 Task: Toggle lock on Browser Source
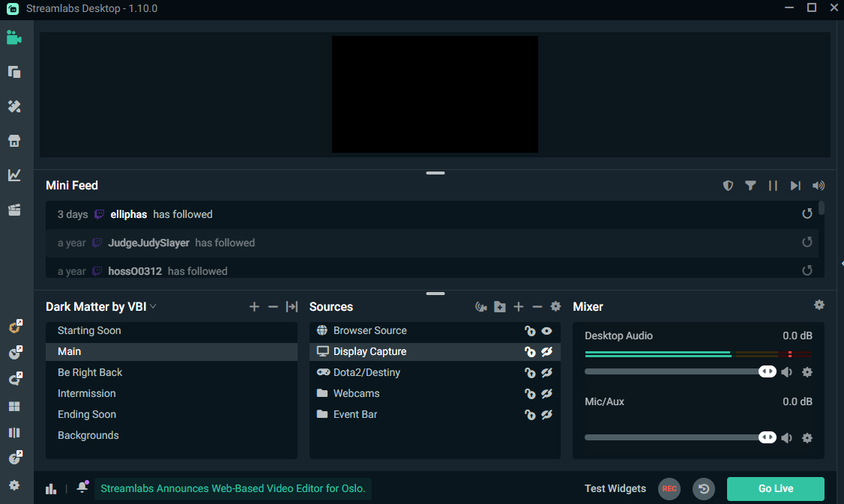tap(530, 331)
